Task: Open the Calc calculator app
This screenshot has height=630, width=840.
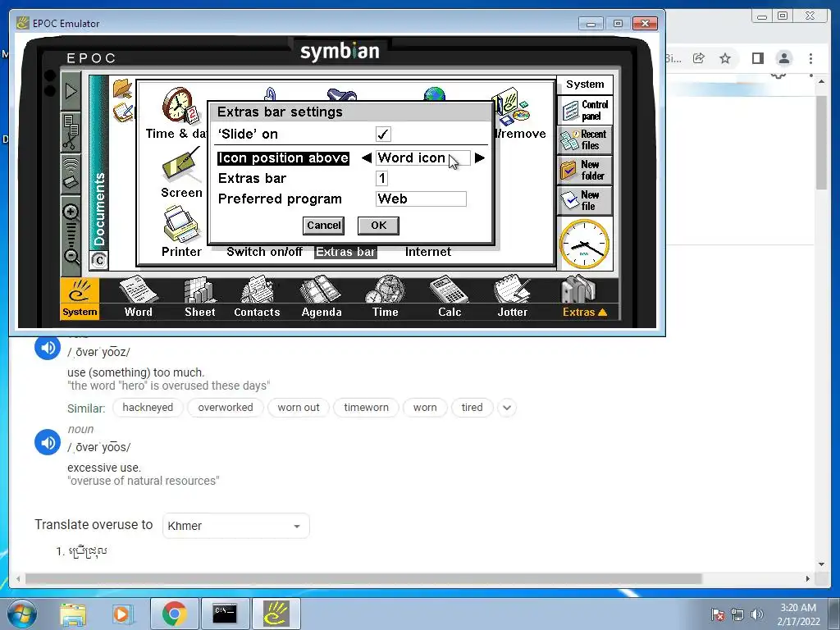Action: [x=450, y=298]
